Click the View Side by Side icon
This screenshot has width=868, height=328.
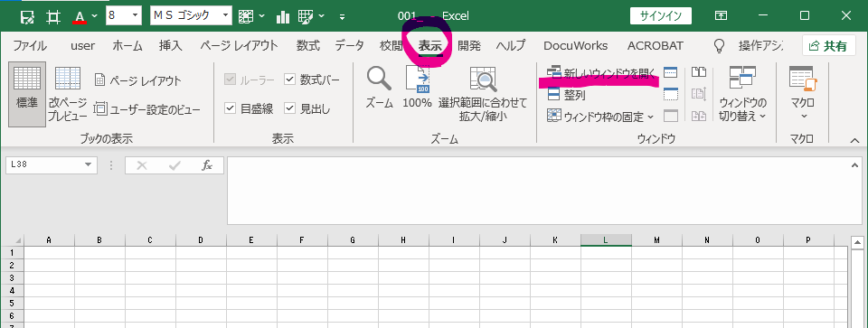pyautogui.click(x=699, y=72)
